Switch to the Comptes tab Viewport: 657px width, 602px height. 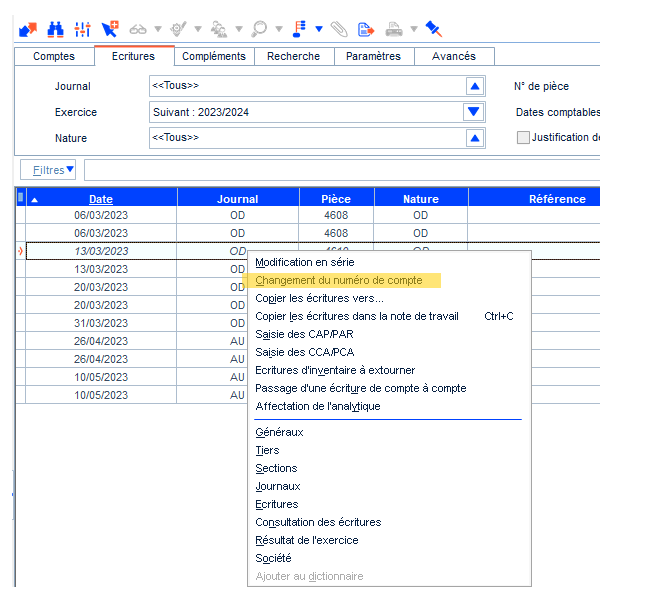point(54,57)
